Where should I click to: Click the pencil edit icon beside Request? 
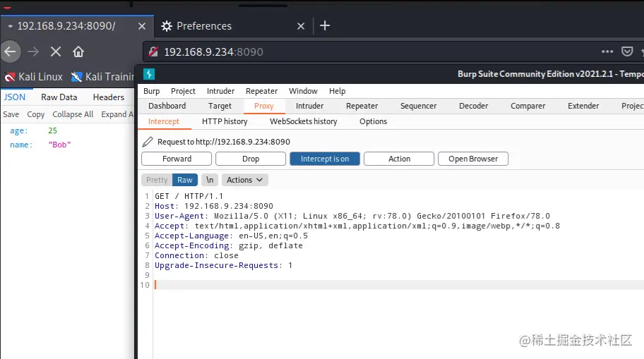(148, 142)
